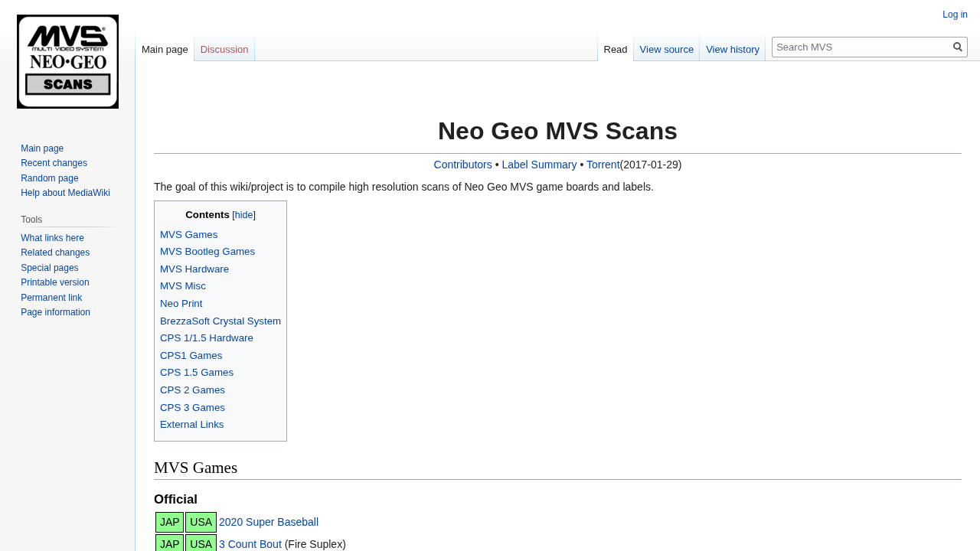Open the View source tab
Screen dimensions: 980x551
[x=666, y=49]
